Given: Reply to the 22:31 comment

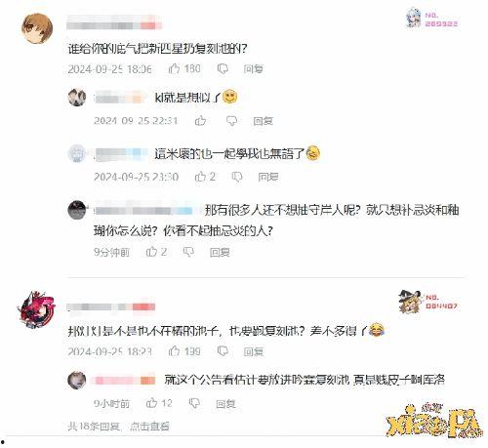Looking at the screenshot, I should pyautogui.click(x=263, y=121).
